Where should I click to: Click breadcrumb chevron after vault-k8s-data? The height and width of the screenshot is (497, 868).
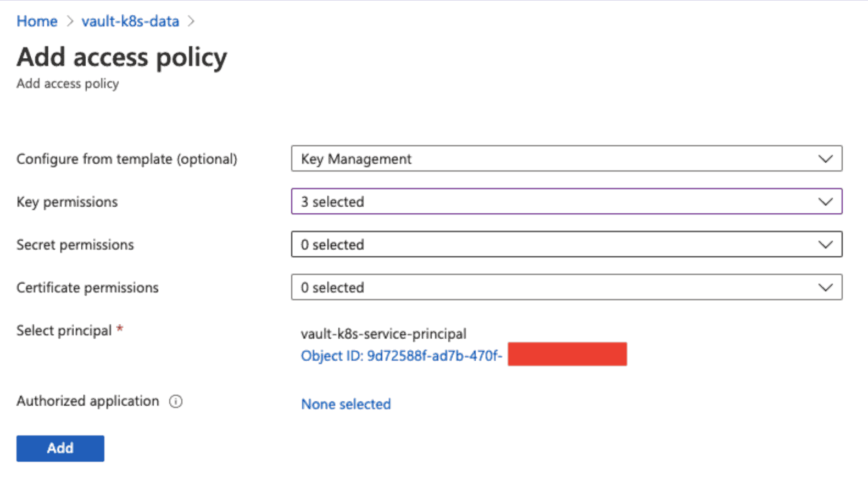pyautogui.click(x=191, y=21)
